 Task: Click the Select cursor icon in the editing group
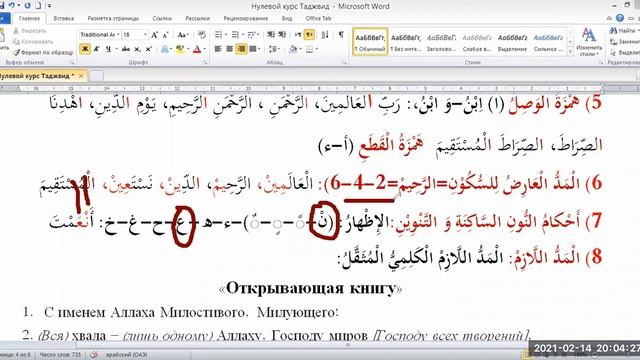coord(613,53)
